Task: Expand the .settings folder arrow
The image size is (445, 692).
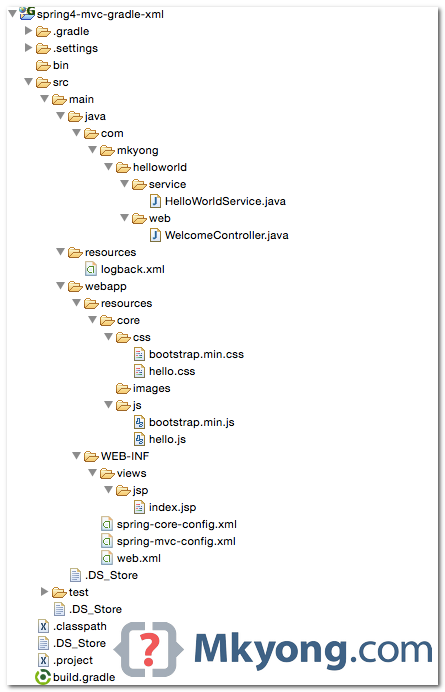Action: tap(29, 48)
